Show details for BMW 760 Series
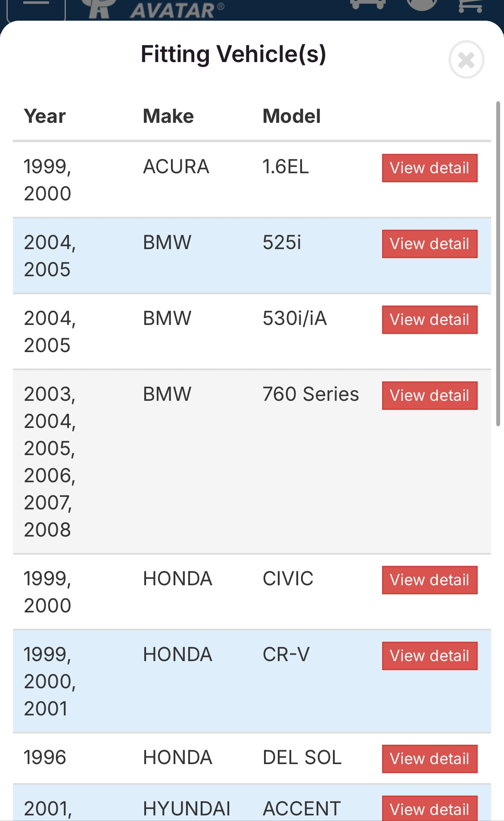The image size is (504, 821). 429,396
